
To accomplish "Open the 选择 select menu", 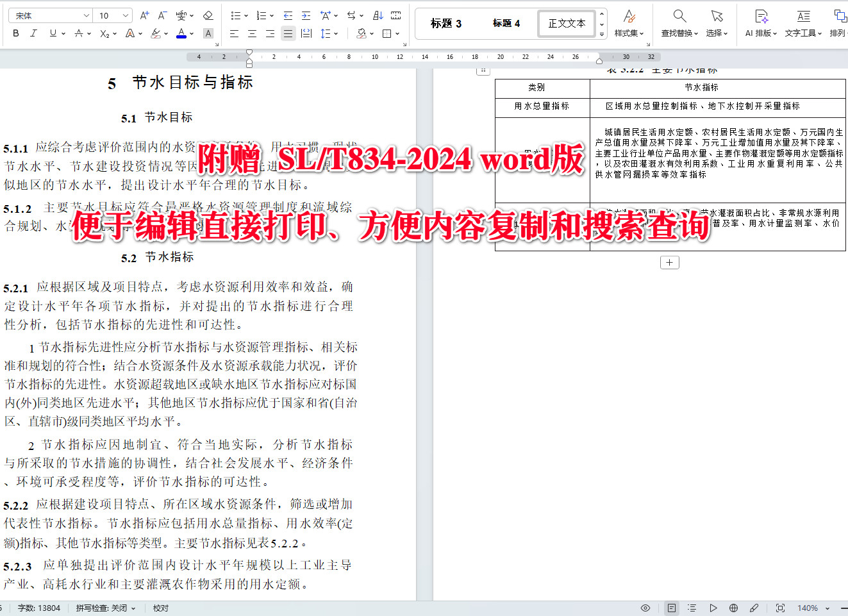I will 717,23.
